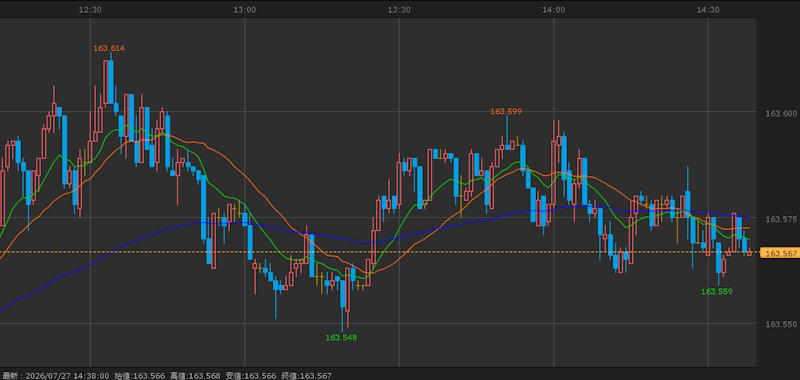Viewport: 800px width, 380px height.
Task: Click the 163.600 price axis label
Action: point(781,113)
